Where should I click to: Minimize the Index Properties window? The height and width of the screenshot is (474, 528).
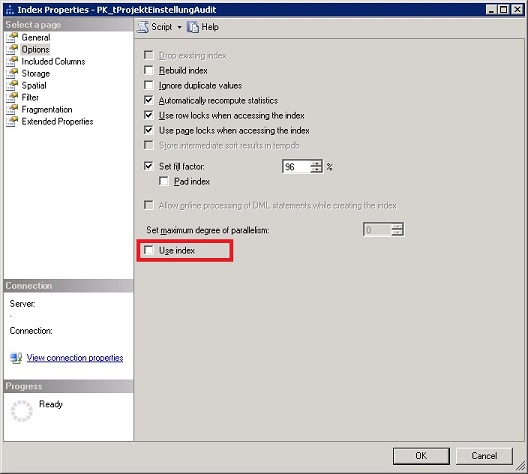click(x=491, y=10)
